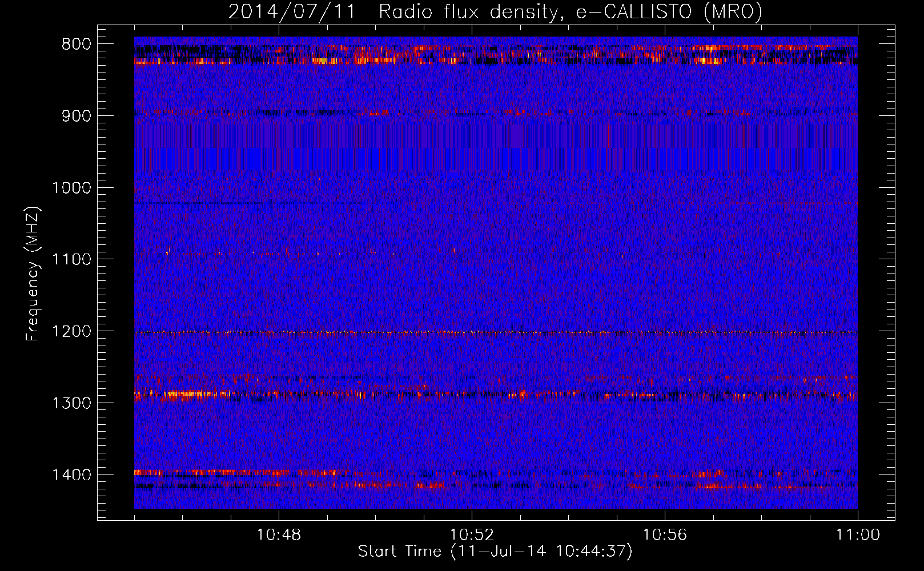Click the 'Frequency (MHZ)' axis label
This screenshot has height=571, width=924.
point(33,274)
